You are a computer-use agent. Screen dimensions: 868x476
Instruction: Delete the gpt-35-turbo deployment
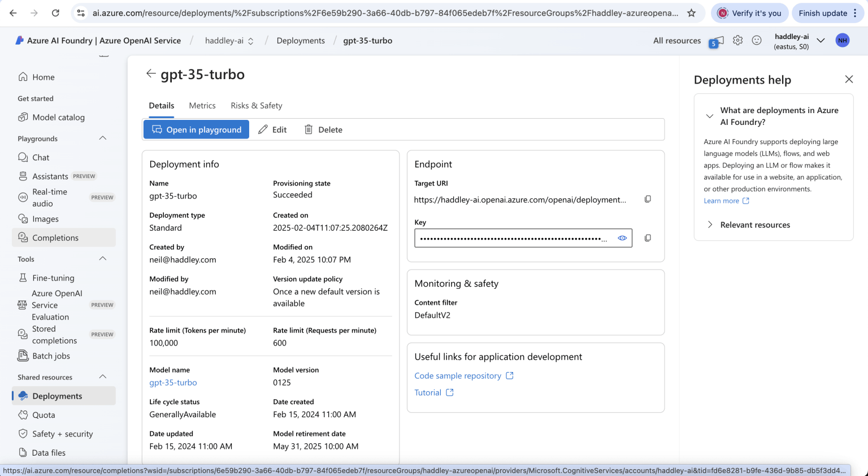coord(323,129)
